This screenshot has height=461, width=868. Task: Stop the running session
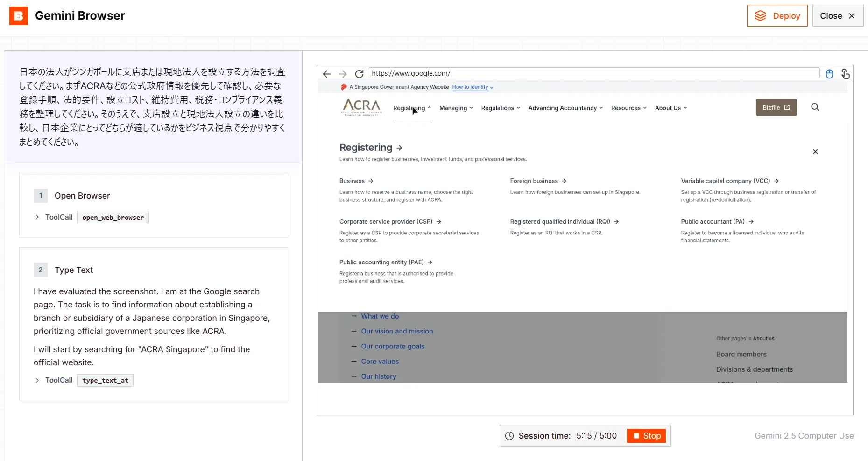(x=647, y=436)
